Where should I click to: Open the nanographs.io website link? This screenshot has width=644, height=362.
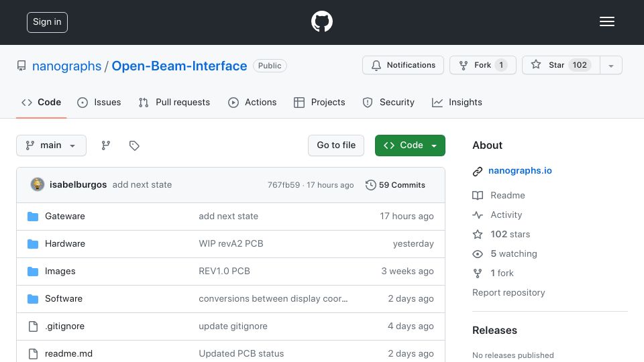pyautogui.click(x=520, y=171)
